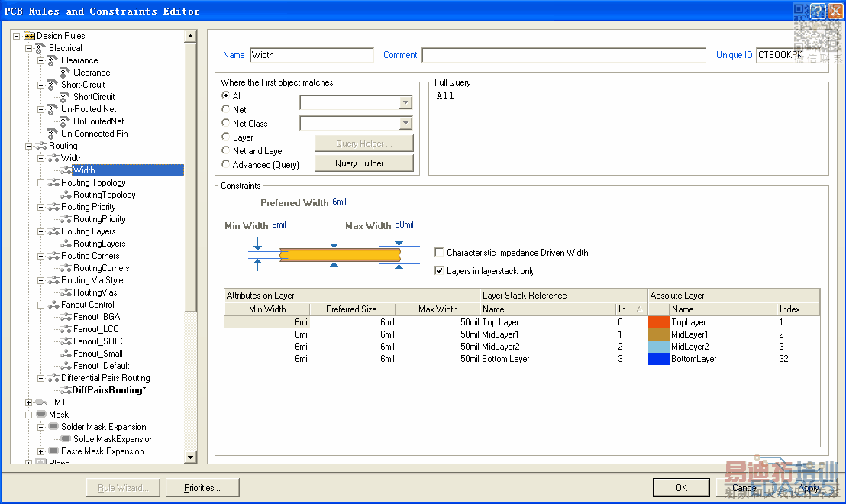The image size is (846, 504).
Task: Click the Short-Circuit rule icon
Action: point(53,85)
